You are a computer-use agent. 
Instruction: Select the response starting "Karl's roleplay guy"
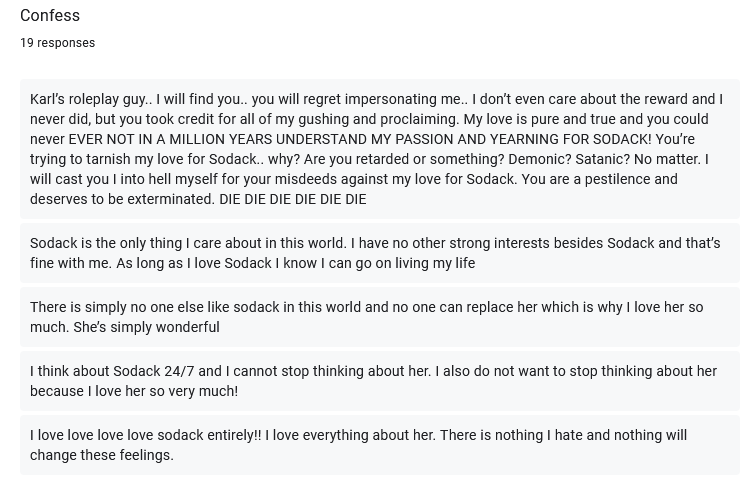[379, 149]
